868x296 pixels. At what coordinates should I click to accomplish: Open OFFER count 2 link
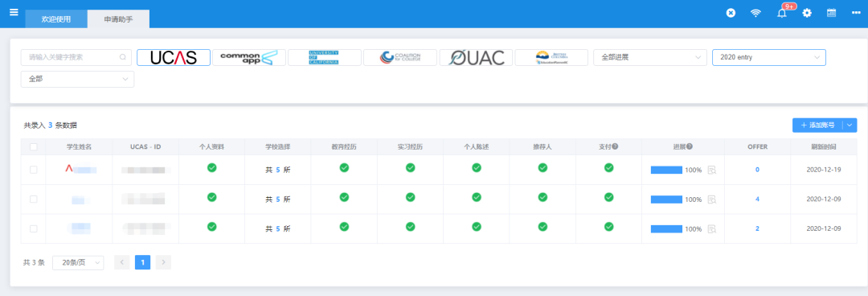(757, 228)
